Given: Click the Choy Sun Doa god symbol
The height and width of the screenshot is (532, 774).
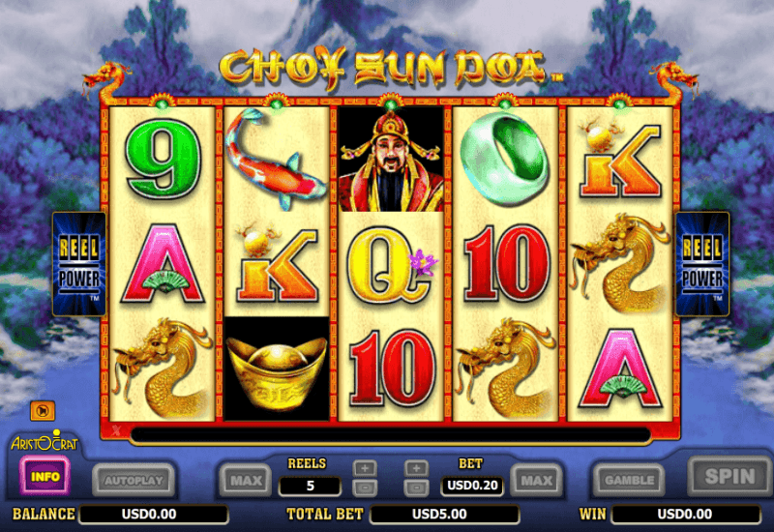Looking at the screenshot, I should [391, 160].
